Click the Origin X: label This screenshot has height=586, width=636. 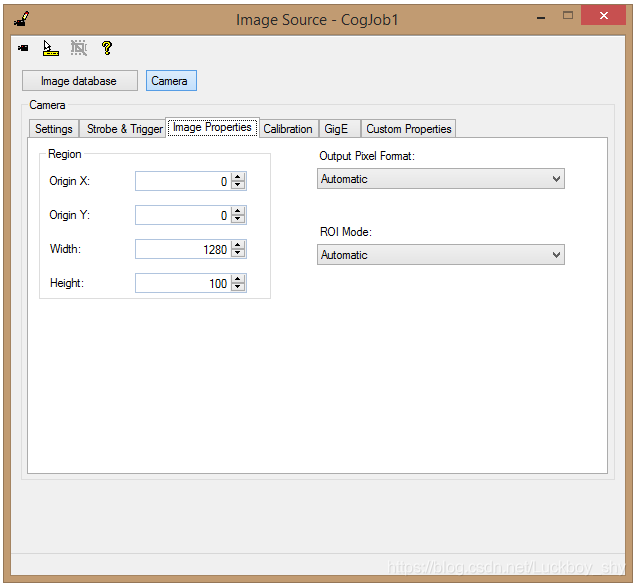click(69, 181)
